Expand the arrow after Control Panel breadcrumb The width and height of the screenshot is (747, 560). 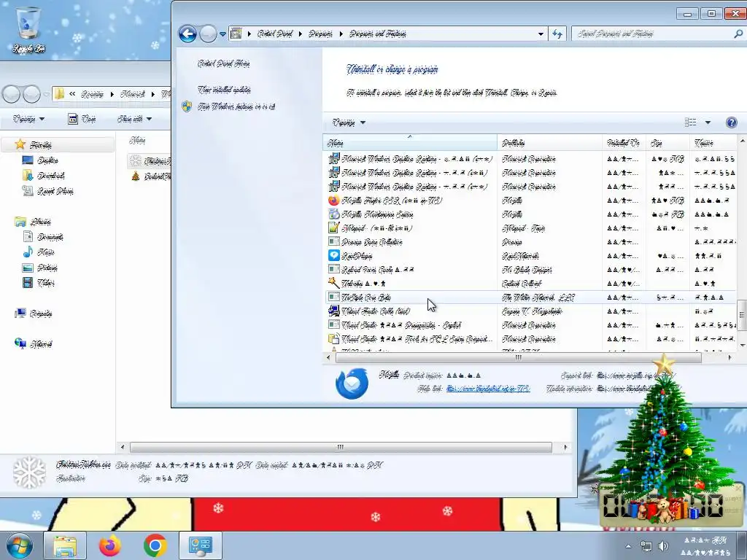coord(300,34)
